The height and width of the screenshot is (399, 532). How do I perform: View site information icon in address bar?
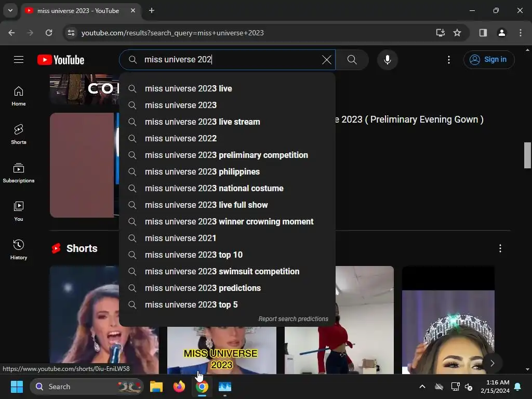click(71, 33)
